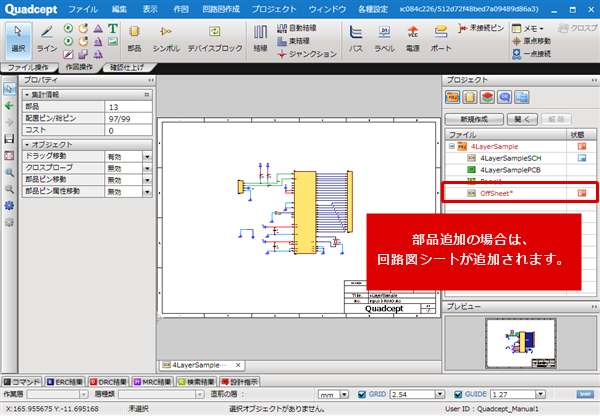Click the fit-to-view icon in left sidebar
600x416 pixels.
click(9, 155)
